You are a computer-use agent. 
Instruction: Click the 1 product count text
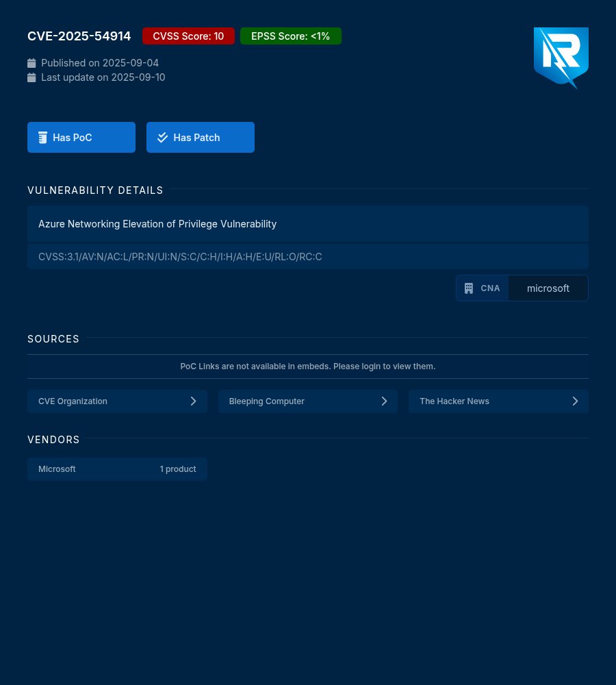(178, 469)
